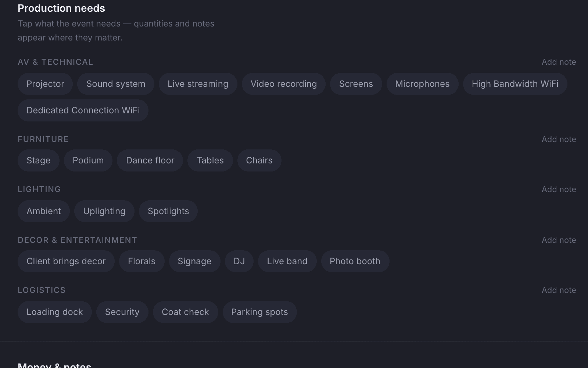Add a note for AV & Technical
Screen dimensions: 588x368
pos(559,62)
